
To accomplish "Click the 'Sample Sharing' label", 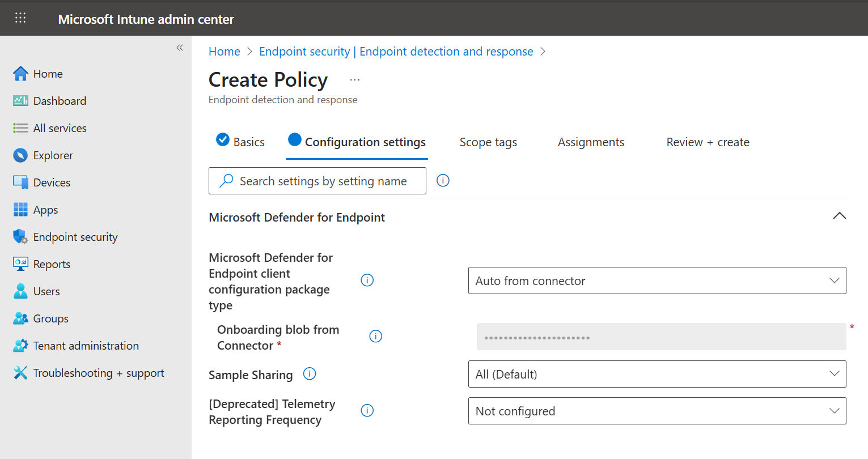I will (251, 375).
